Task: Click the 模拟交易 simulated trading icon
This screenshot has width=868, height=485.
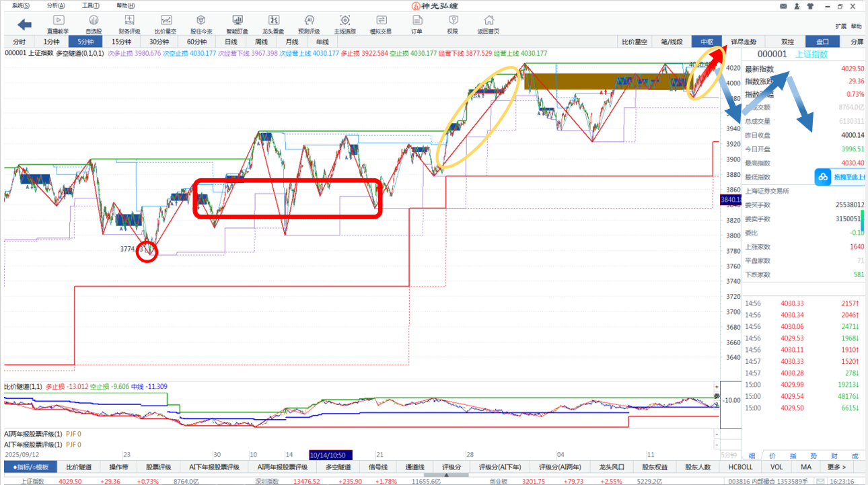Action: tap(381, 23)
